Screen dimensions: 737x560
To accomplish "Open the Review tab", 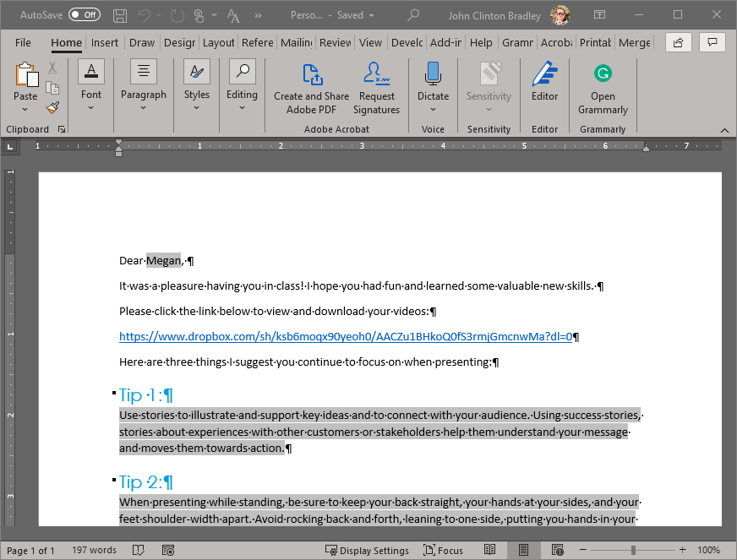I will coord(335,43).
